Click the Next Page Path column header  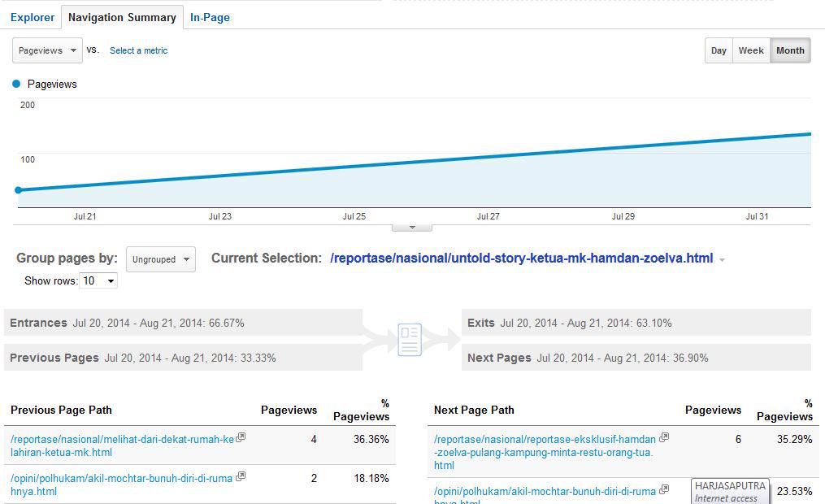click(474, 410)
